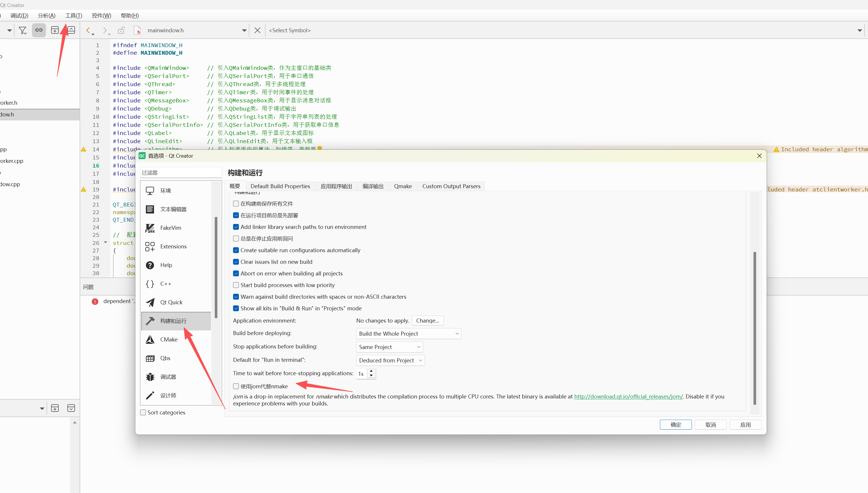Enable 使用jom代替nmake checkbox
Screen dimensions: 868x493
click(x=236, y=386)
